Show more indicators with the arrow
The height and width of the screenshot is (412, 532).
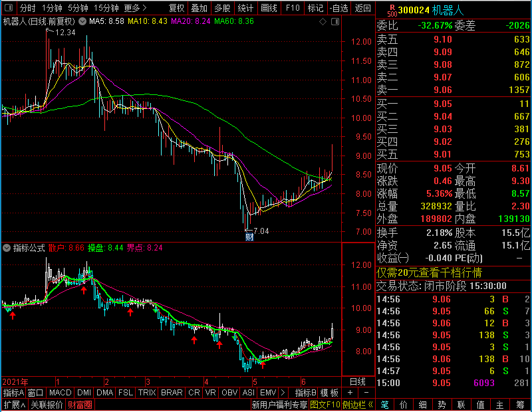click(x=283, y=393)
